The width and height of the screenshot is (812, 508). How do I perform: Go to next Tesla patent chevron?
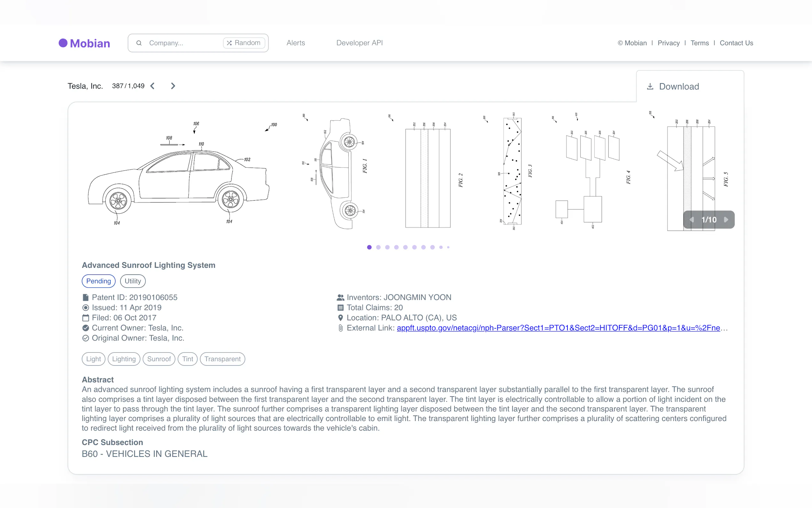click(173, 86)
